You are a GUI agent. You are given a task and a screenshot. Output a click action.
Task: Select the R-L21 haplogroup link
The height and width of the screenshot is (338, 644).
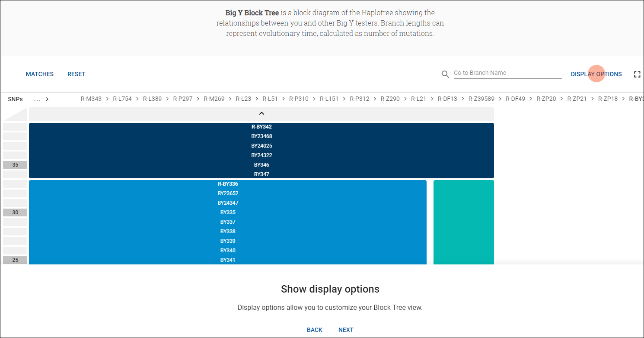click(x=418, y=99)
